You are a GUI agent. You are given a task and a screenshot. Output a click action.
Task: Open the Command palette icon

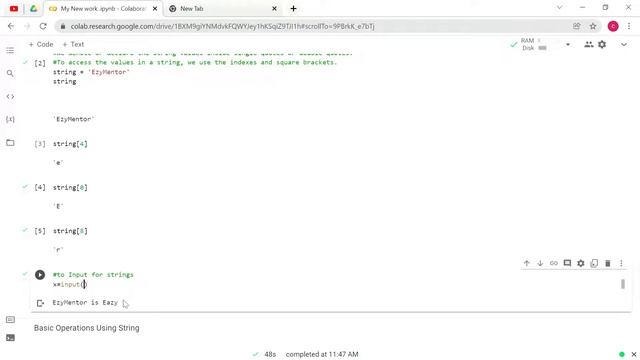tap(10, 319)
